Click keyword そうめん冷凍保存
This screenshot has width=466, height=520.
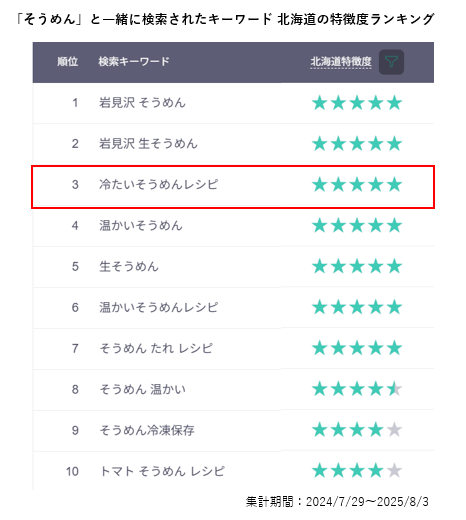pos(147,430)
